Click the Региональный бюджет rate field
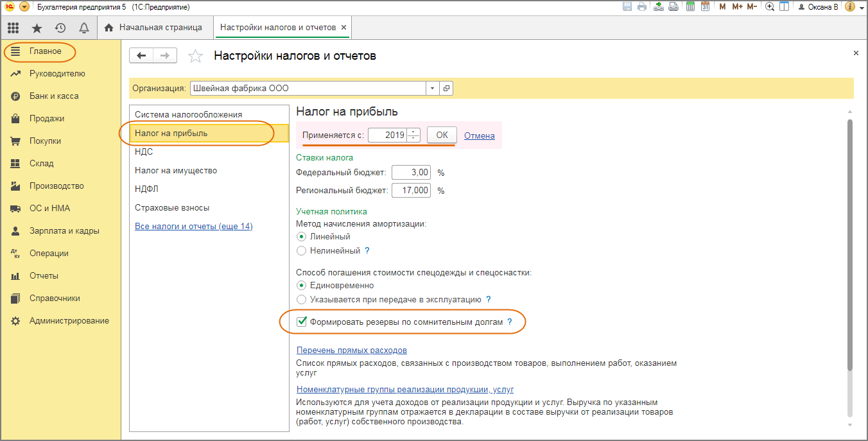The width and height of the screenshot is (868, 441). [412, 191]
